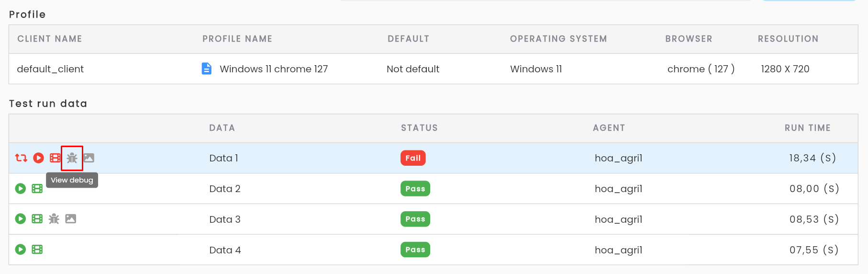Click the BROWSER column header

[689, 39]
